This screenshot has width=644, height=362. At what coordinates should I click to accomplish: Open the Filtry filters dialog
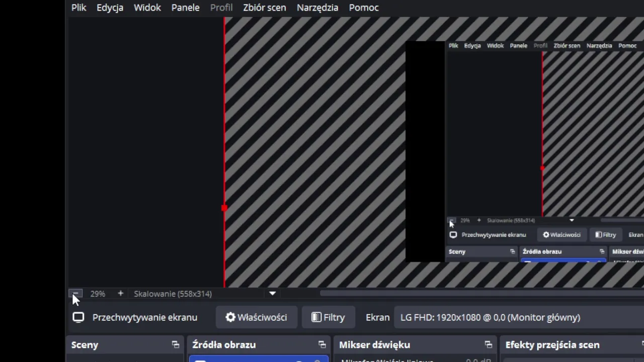point(328,317)
